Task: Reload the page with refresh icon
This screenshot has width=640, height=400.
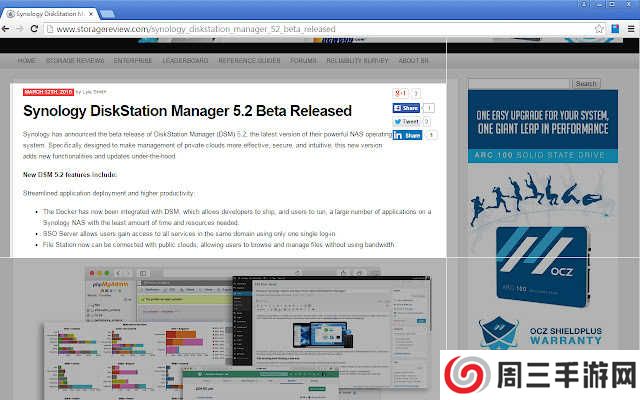Action: pos(34,29)
